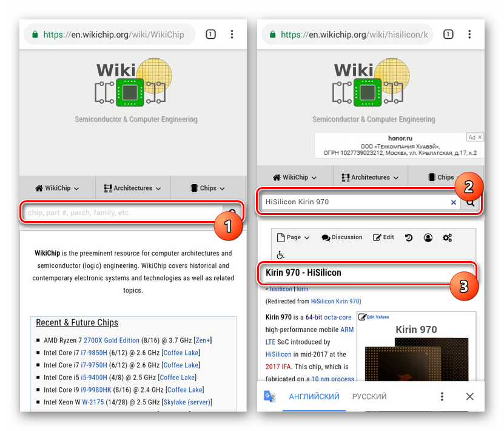
Task: Click the WikiChip logo in right page
Action: point(371,83)
